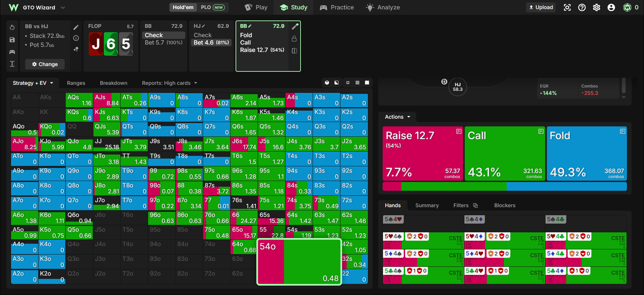Select the HJ Bet 4.6 (81%) action
The height and width of the screenshot is (295, 644).
pyautogui.click(x=211, y=43)
